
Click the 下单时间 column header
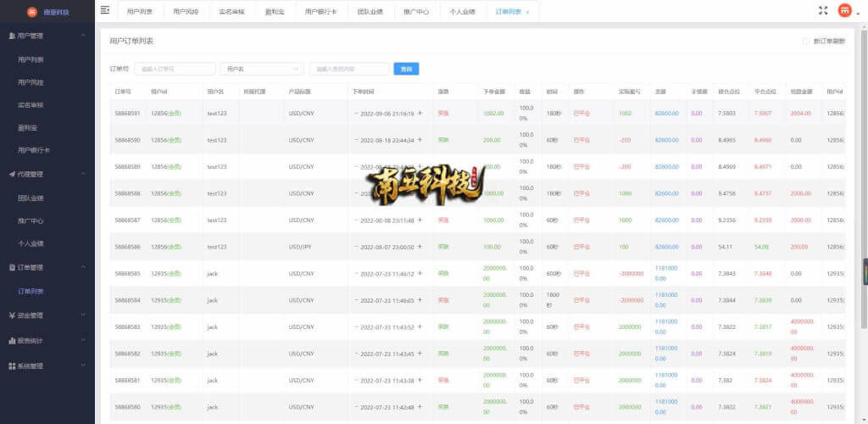point(364,92)
